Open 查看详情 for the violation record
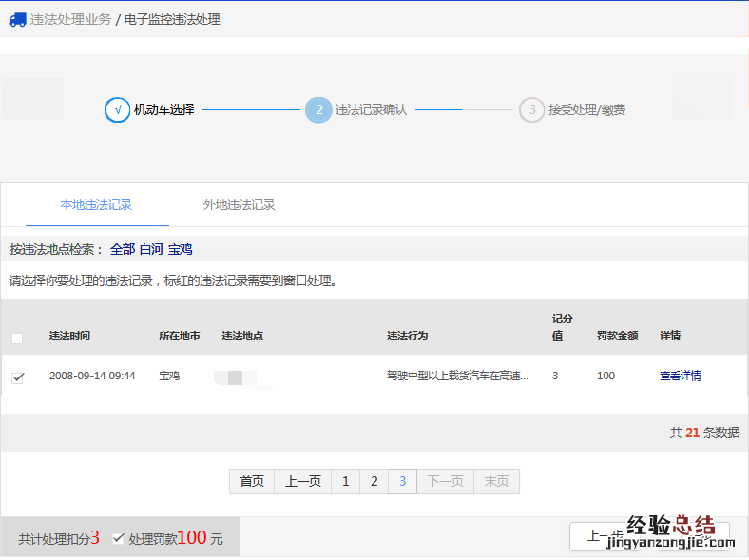This screenshot has width=749, height=560. point(680,376)
